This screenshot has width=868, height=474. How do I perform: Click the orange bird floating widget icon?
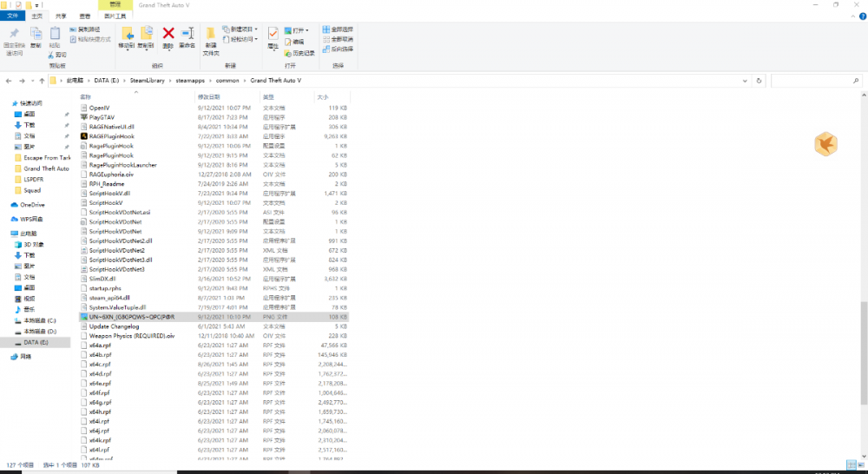pyautogui.click(x=825, y=144)
